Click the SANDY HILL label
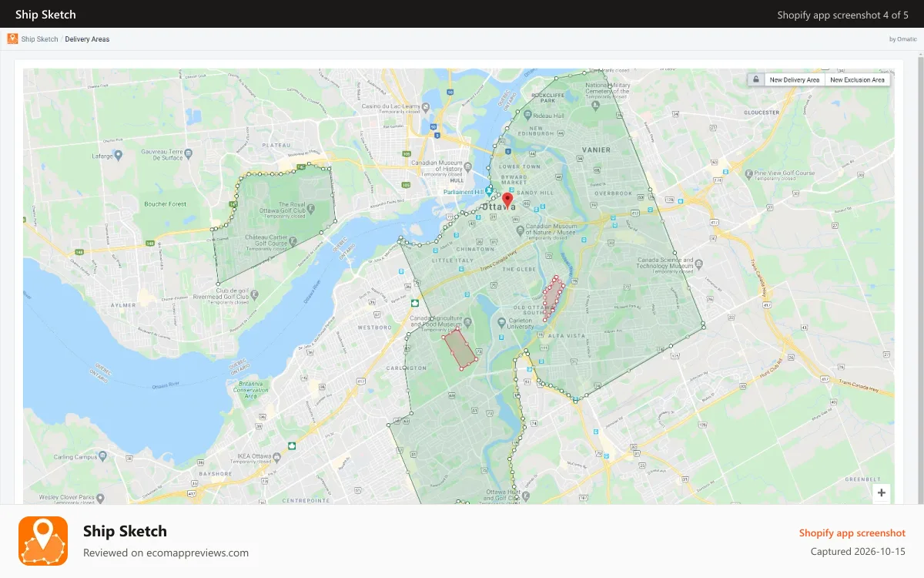 tap(535, 192)
